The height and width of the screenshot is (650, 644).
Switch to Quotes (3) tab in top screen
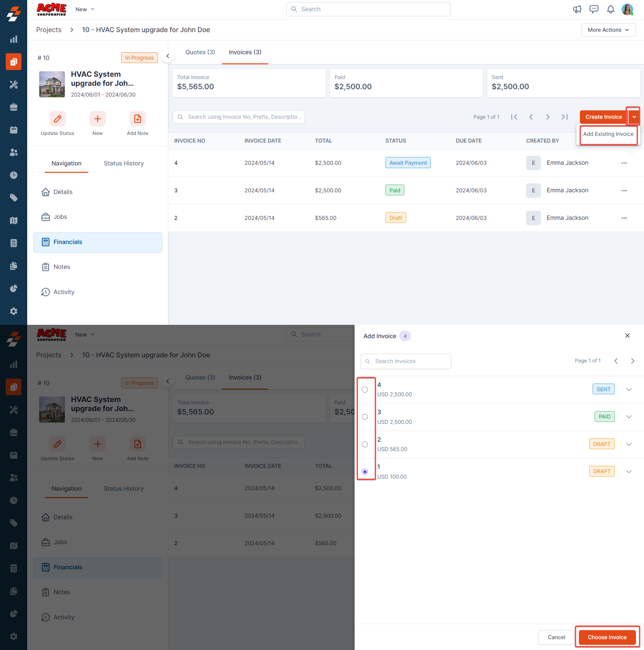point(200,52)
